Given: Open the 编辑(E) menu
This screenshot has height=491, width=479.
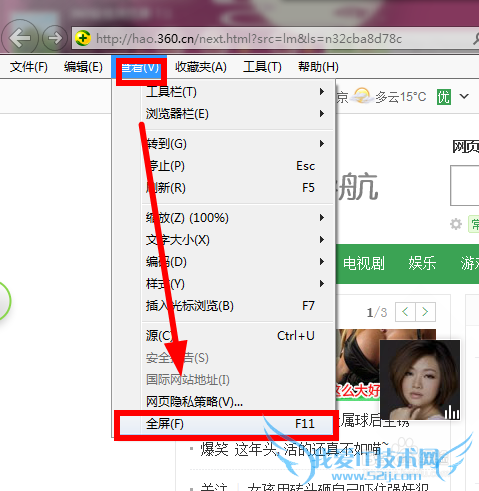Looking at the screenshot, I should click(83, 67).
